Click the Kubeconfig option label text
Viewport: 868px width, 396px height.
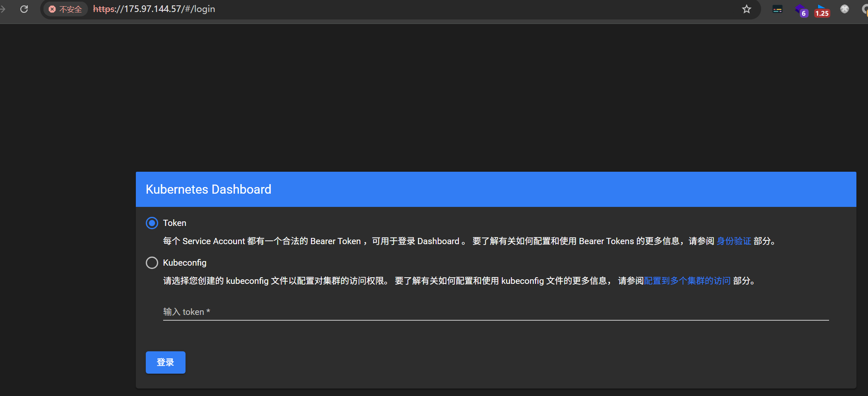185,263
